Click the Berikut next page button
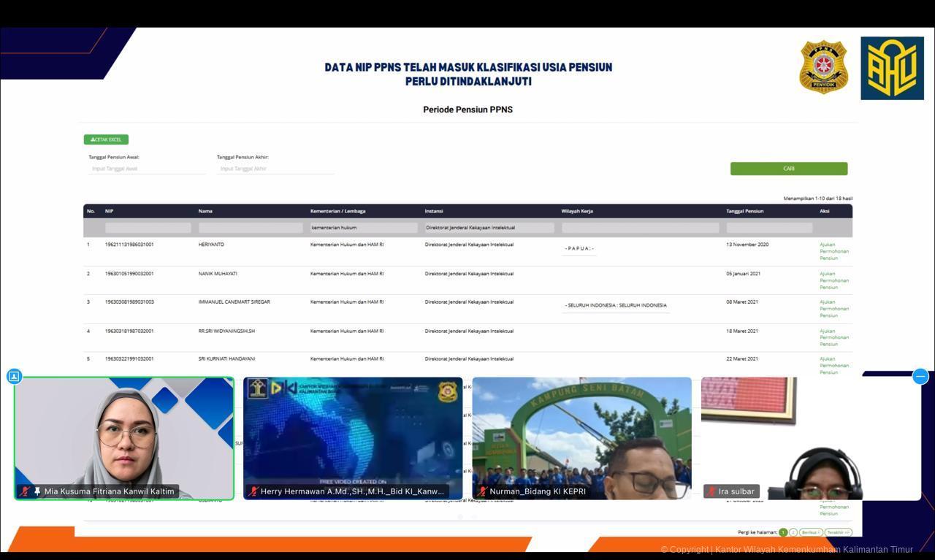 (x=811, y=532)
